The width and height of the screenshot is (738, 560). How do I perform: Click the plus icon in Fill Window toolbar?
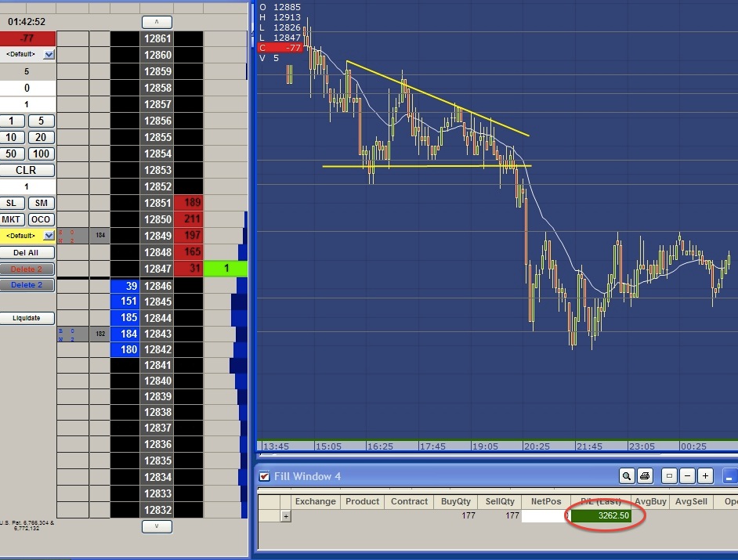coord(705,475)
